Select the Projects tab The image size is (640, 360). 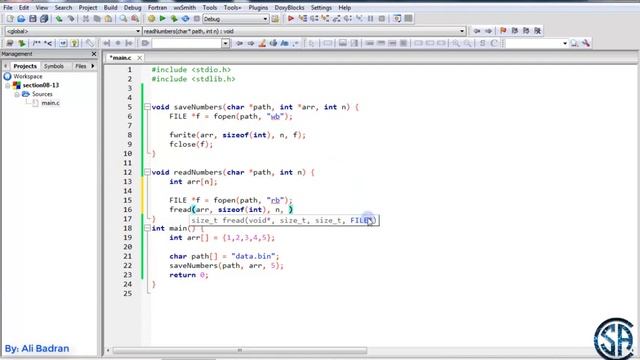click(x=25, y=66)
